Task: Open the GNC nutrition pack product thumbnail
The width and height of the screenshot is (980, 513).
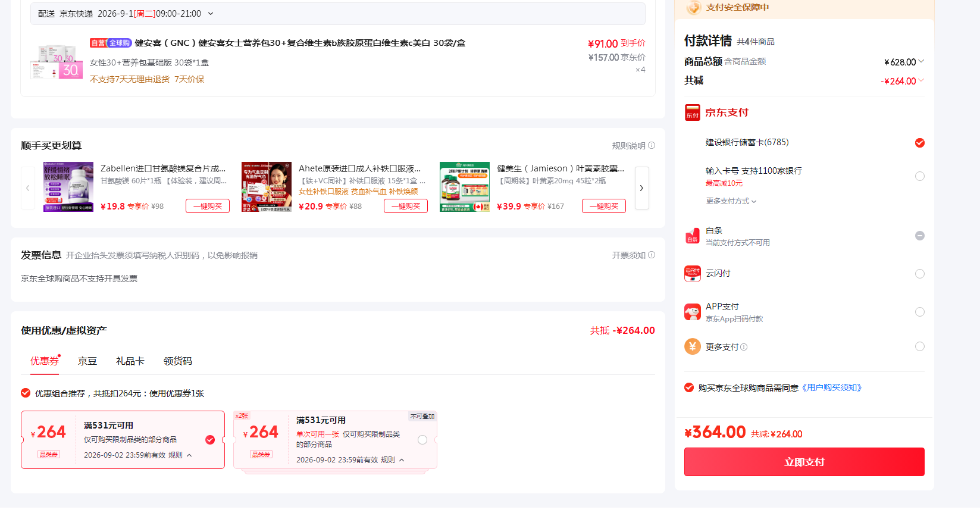Action: tap(57, 62)
